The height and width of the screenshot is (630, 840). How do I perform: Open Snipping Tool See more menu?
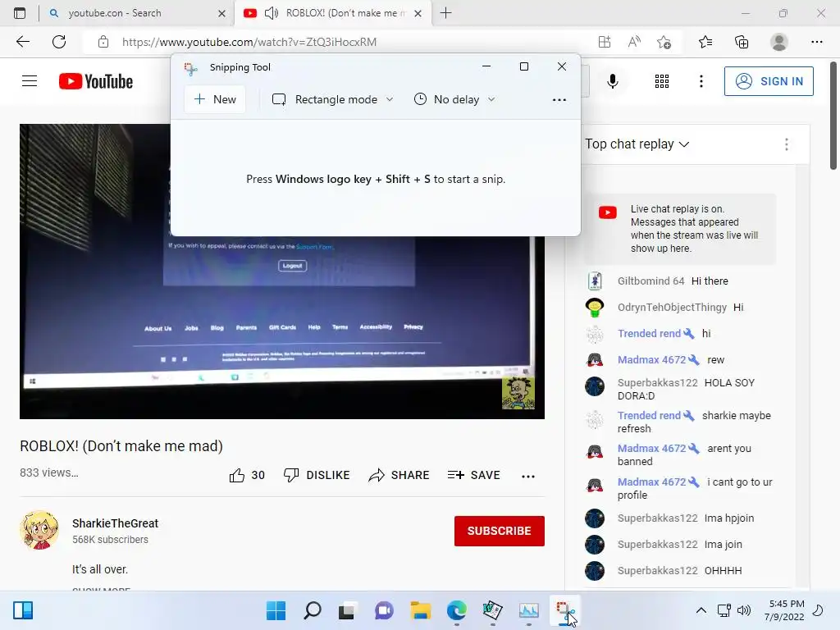[559, 99]
